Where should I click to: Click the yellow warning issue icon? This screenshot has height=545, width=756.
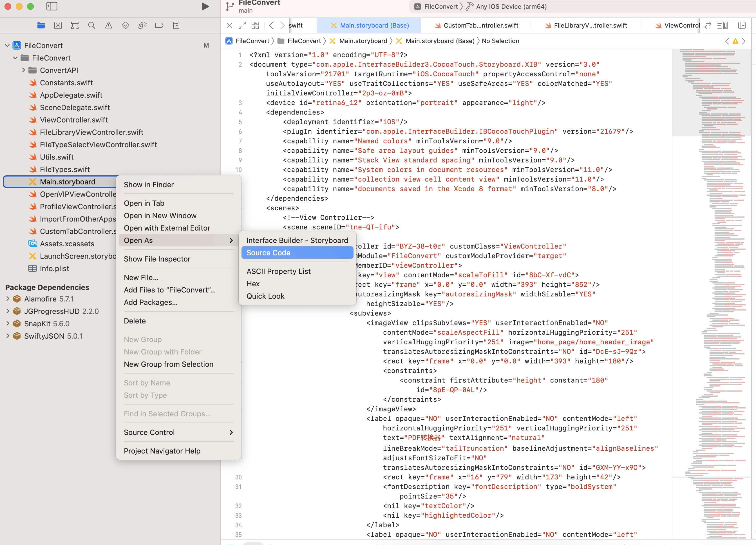coord(735,41)
